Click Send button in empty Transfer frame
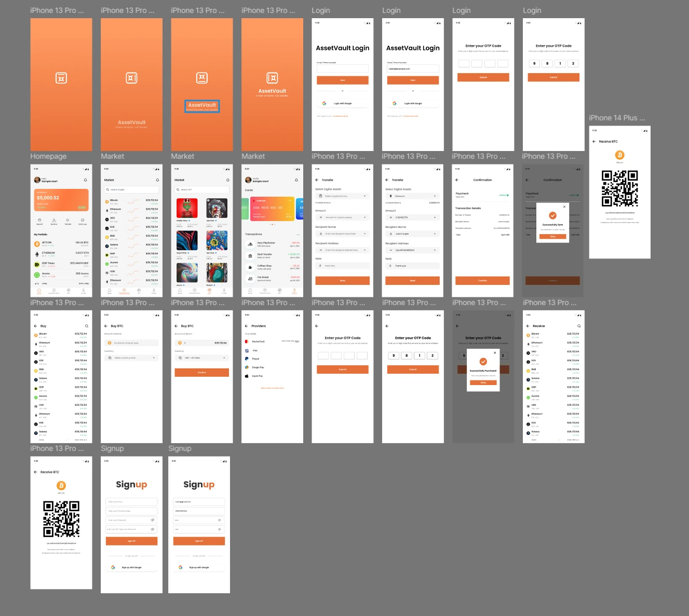Screen dimensions: 689x616 tap(343, 281)
